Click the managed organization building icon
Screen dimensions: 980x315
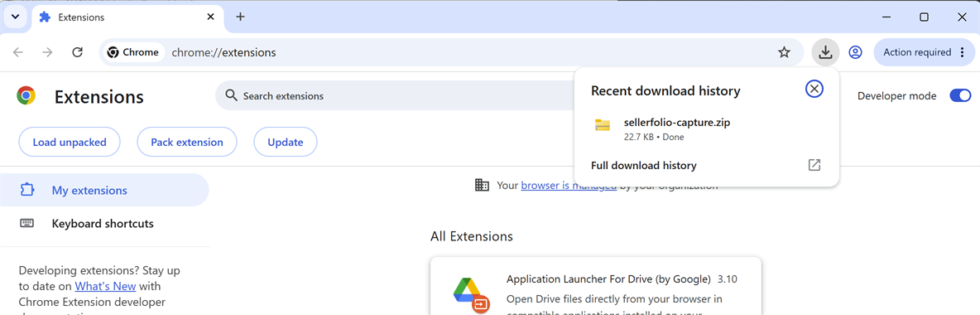click(482, 185)
